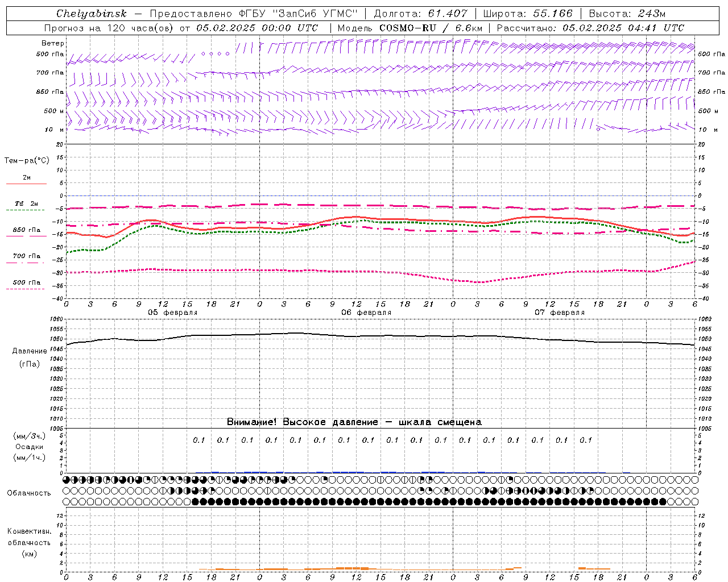Select the Модель COSMO-RU / 6.6км label
This screenshot has width=728, height=582.
point(409,28)
